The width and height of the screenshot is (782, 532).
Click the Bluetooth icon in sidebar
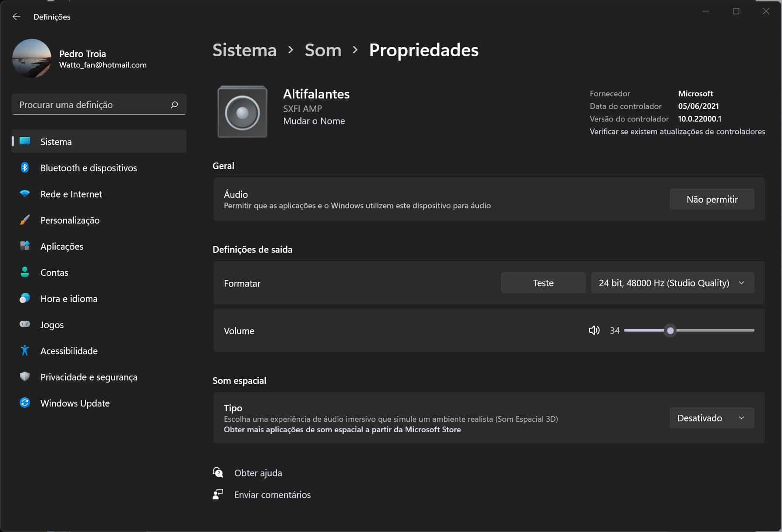coord(25,168)
